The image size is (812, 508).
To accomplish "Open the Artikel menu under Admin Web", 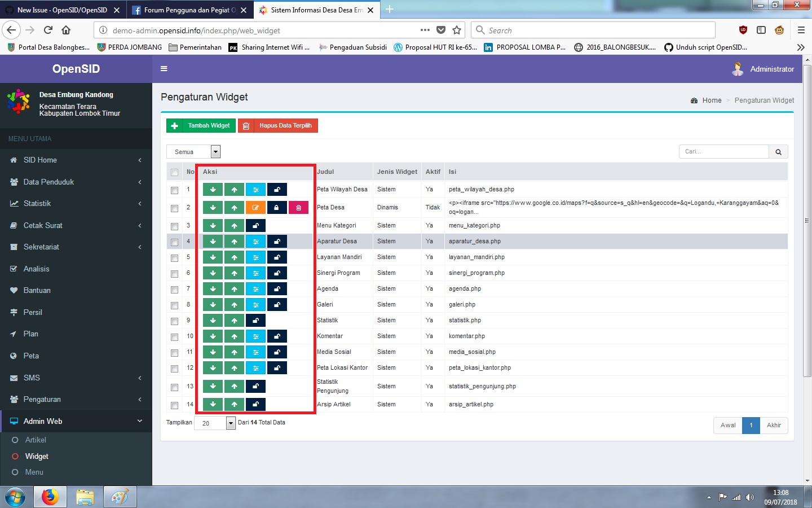I will pyautogui.click(x=35, y=440).
